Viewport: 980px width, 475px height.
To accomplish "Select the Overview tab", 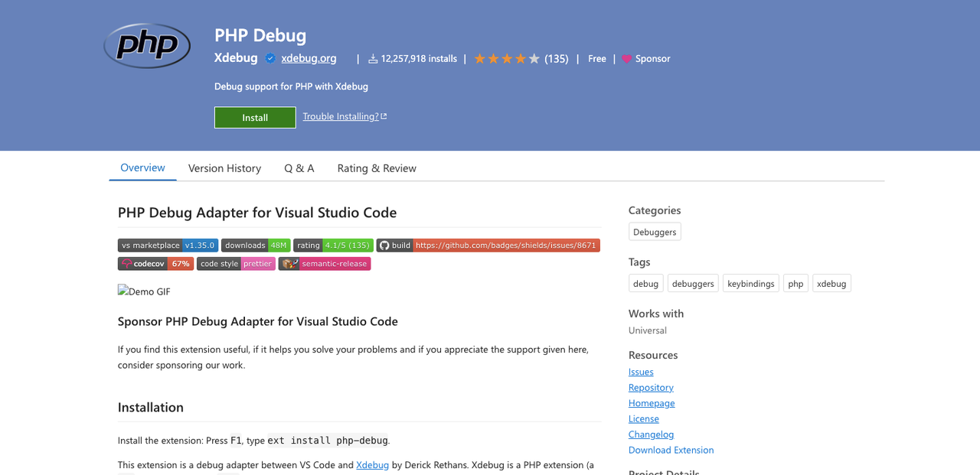I will click(142, 168).
